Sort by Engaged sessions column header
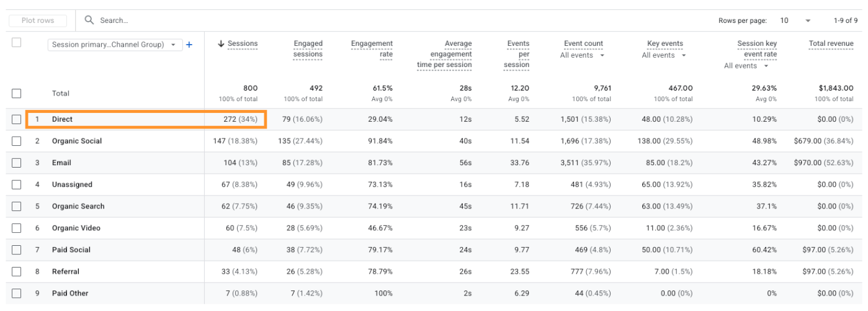 pyautogui.click(x=308, y=48)
